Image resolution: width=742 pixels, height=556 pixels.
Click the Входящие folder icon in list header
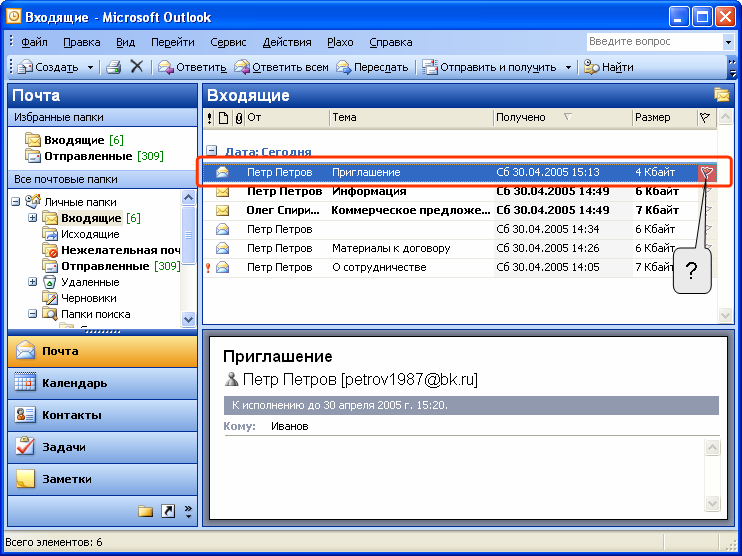click(x=722, y=95)
